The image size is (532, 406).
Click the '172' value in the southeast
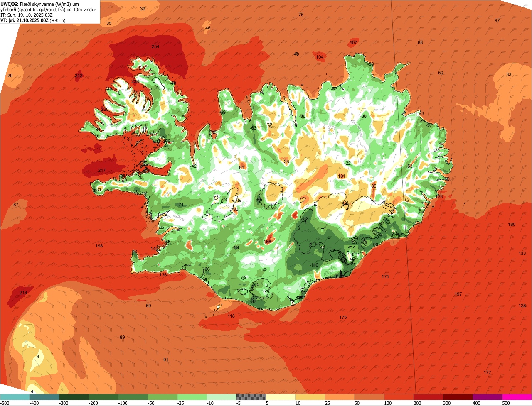click(488, 372)
